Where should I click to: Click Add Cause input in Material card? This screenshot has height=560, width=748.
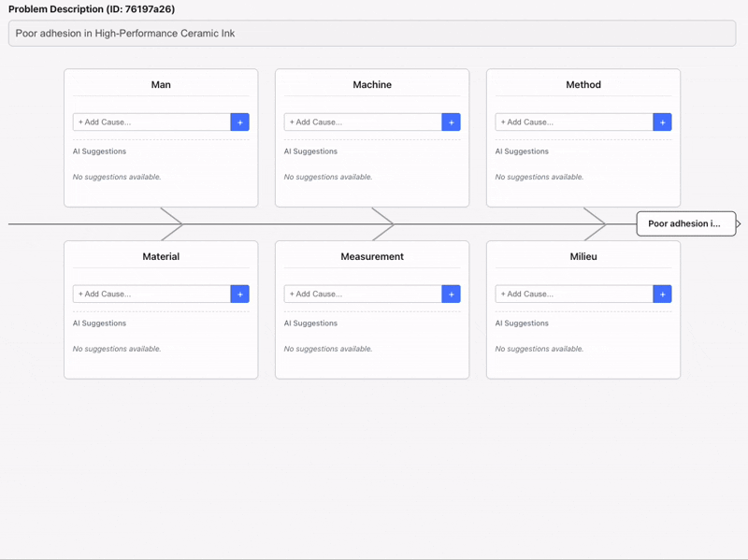pos(151,294)
